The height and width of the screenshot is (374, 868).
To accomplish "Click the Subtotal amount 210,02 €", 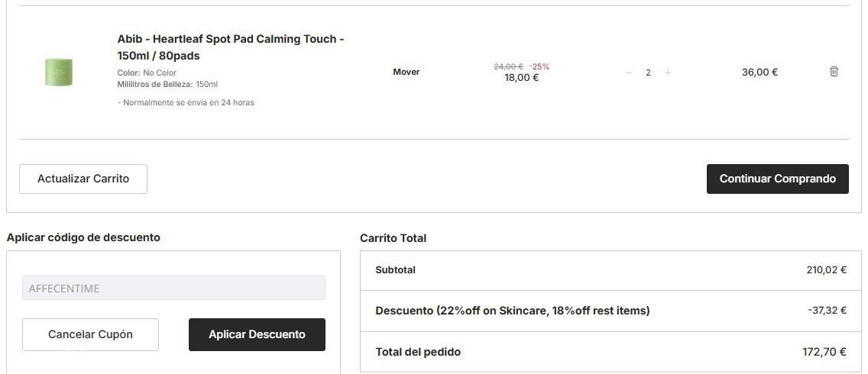I will [x=826, y=269].
